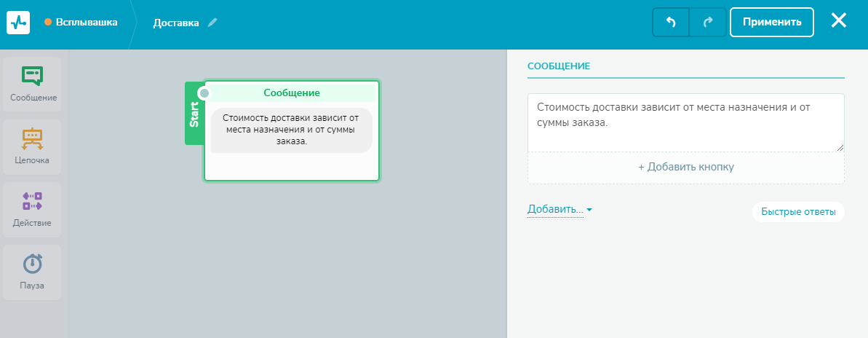Edit flow name with pencil icon
This screenshot has height=338, width=868.
(212, 23)
